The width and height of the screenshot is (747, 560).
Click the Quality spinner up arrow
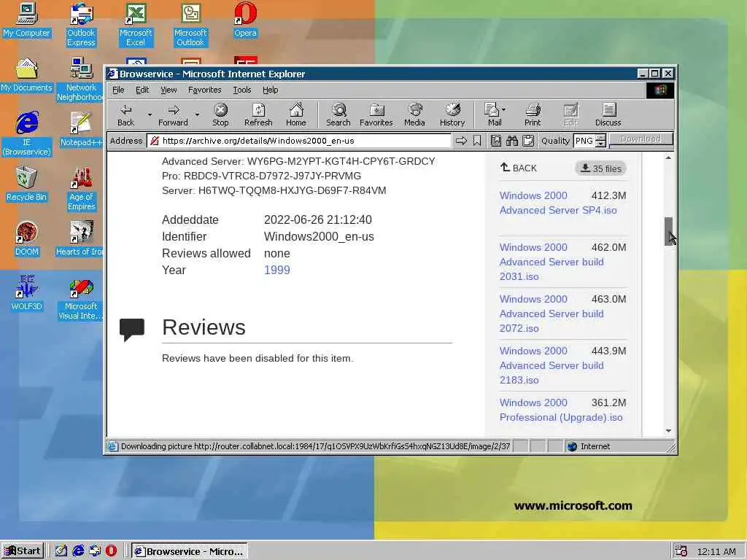coord(601,137)
